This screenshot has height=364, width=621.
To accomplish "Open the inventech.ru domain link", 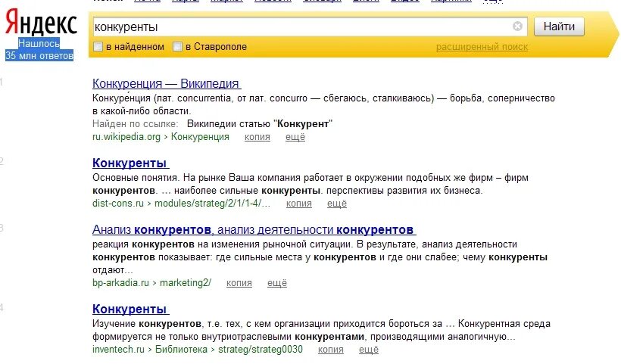I will [x=118, y=350].
